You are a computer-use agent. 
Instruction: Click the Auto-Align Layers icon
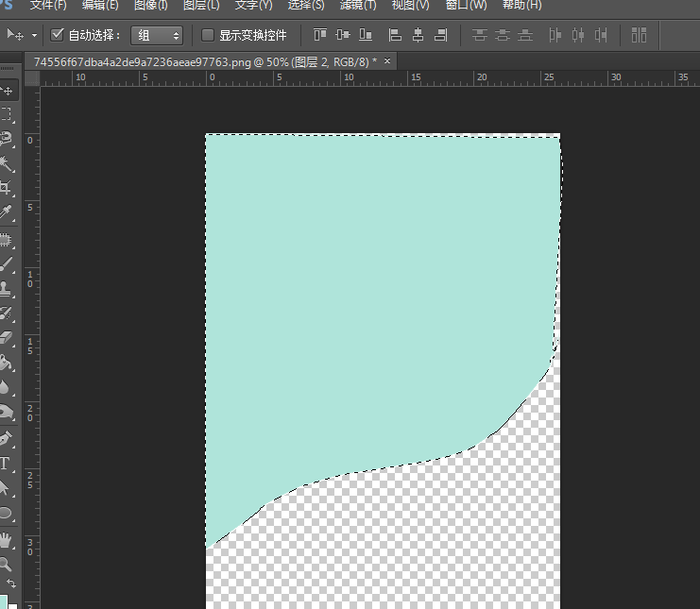639,34
